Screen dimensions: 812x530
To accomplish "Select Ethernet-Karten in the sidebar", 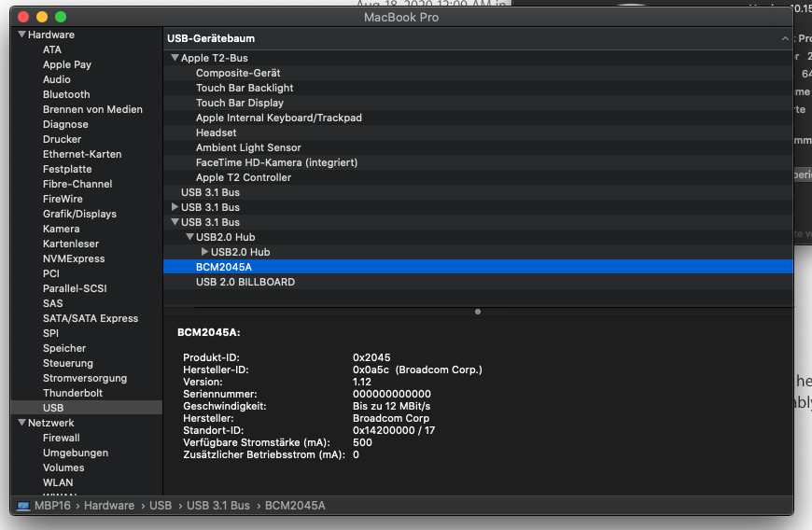I will 82,154.
